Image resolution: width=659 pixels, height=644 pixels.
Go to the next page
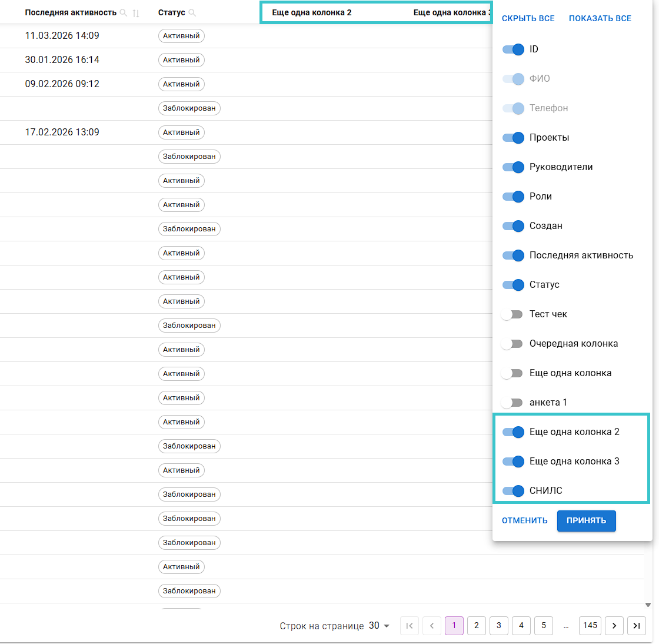(x=614, y=626)
